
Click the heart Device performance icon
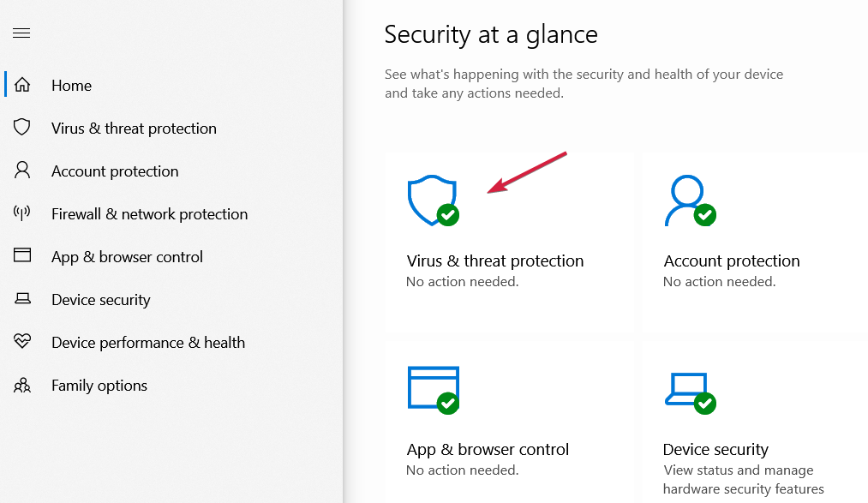click(x=22, y=341)
